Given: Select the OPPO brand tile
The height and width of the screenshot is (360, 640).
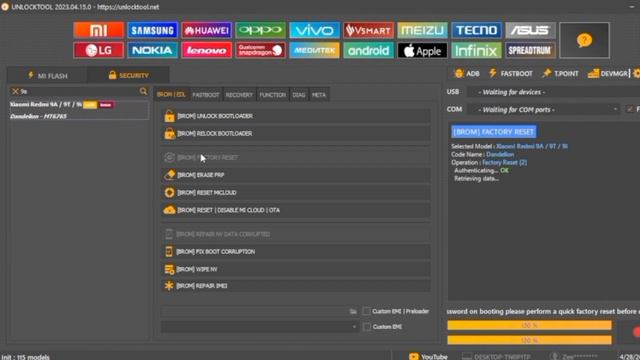Looking at the screenshot, I should coord(260,30).
